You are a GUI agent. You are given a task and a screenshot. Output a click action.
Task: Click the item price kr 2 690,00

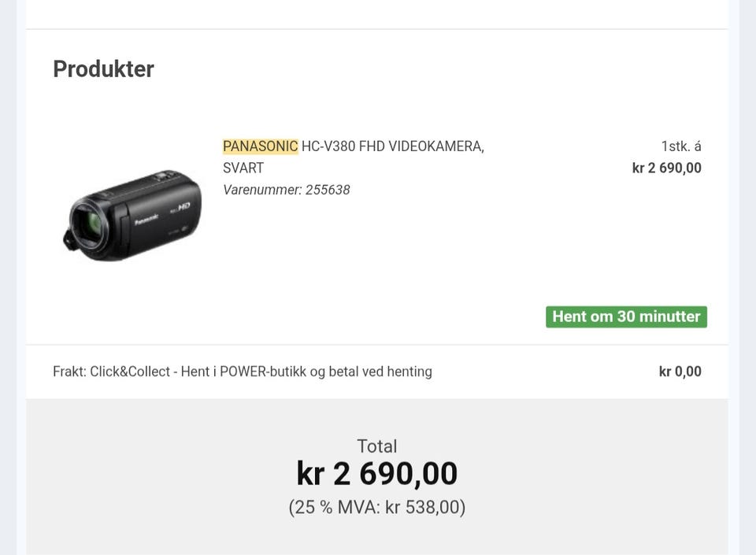pos(667,168)
